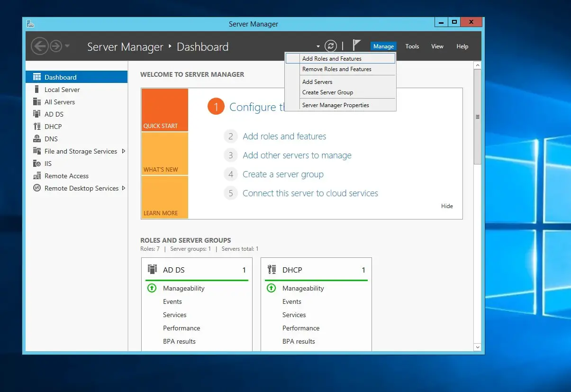Go to DNS in navigation pane

[x=51, y=139]
